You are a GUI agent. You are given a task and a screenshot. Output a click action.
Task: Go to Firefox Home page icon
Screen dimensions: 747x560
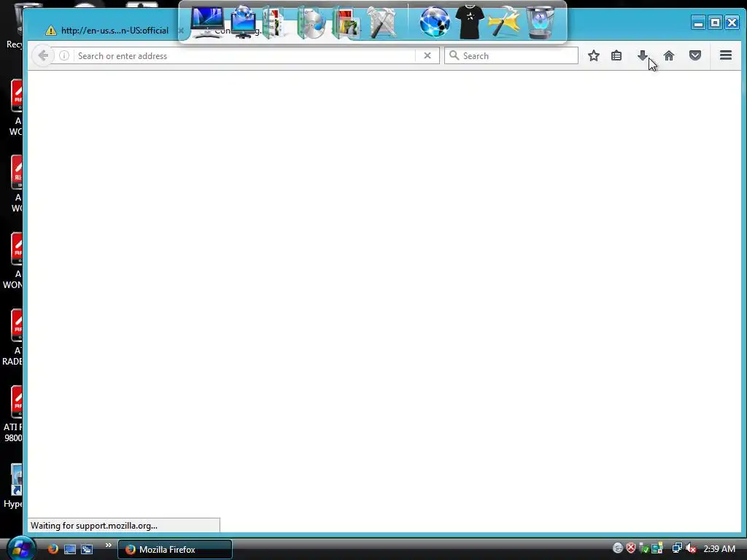(x=669, y=55)
